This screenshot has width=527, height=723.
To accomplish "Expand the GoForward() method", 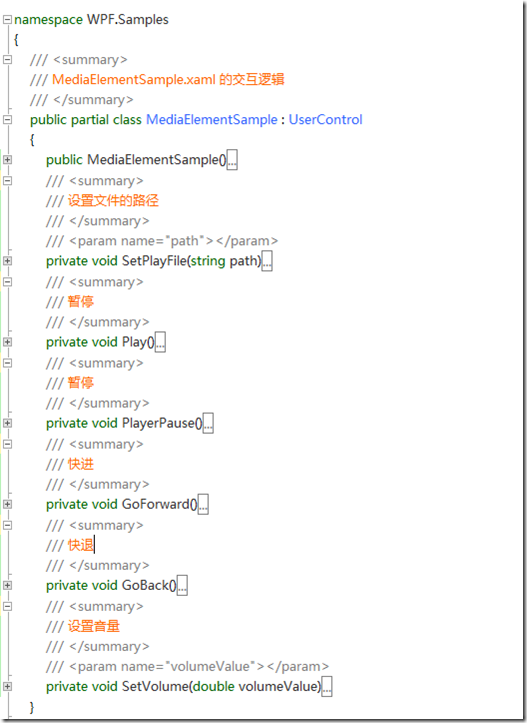I will [7, 504].
